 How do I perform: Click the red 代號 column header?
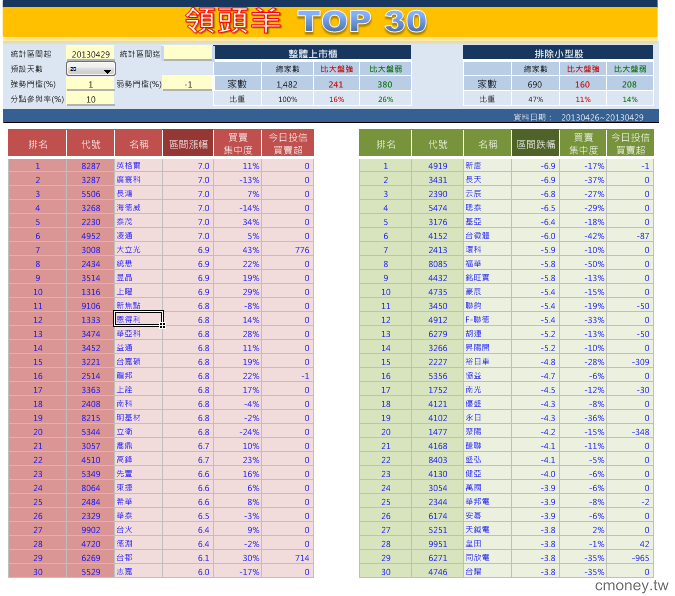pos(90,144)
